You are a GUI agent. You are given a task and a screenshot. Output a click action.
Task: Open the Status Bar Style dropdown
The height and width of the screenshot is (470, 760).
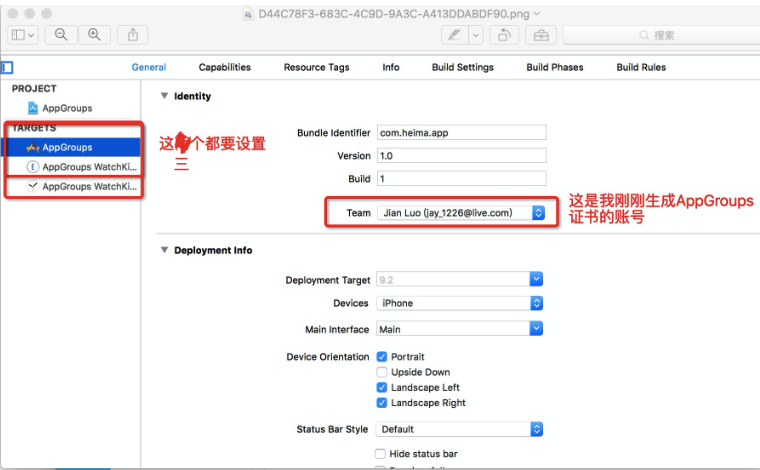[x=459, y=429]
